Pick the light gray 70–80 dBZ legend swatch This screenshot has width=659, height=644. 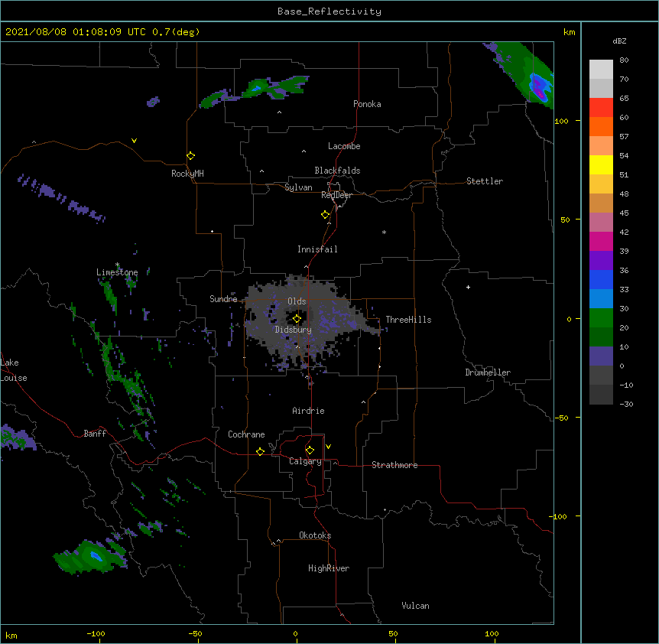click(x=601, y=70)
